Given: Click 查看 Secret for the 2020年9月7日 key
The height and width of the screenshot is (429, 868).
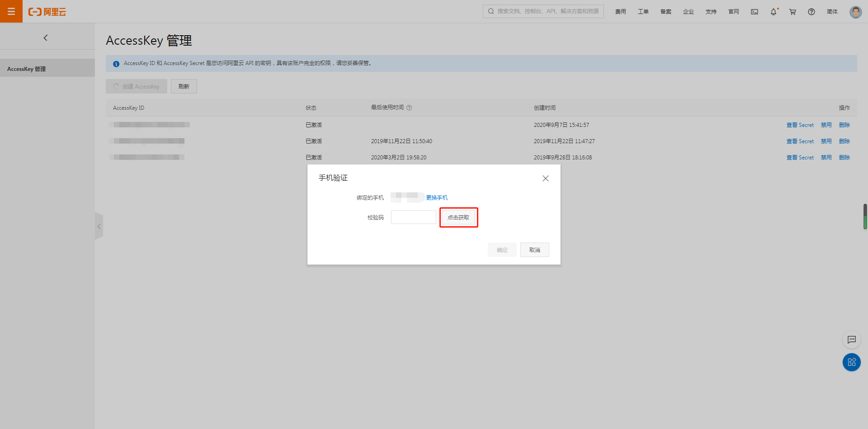Looking at the screenshot, I should pos(800,125).
